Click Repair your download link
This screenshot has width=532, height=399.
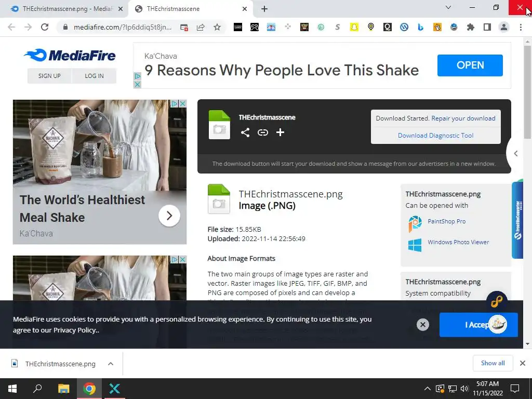click(463, 118)
